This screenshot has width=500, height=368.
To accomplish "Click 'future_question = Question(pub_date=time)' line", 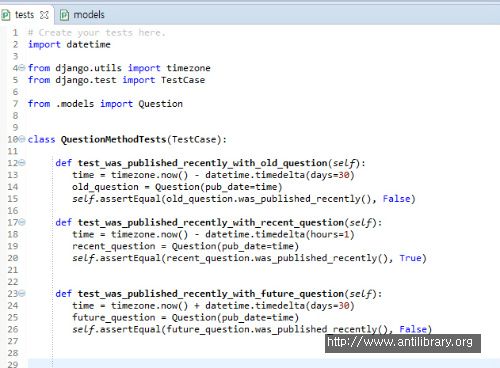I will (185, 318).
